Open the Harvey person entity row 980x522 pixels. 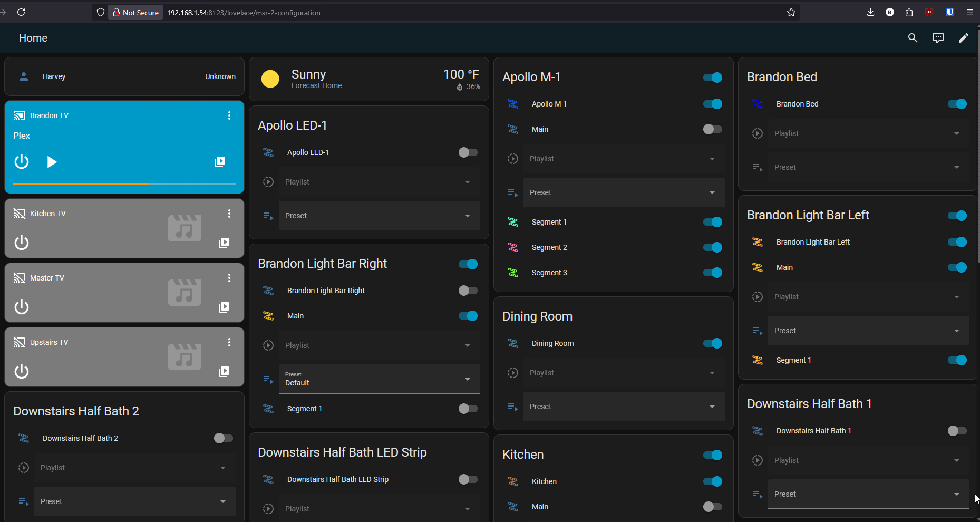click(x=124, y=76)
